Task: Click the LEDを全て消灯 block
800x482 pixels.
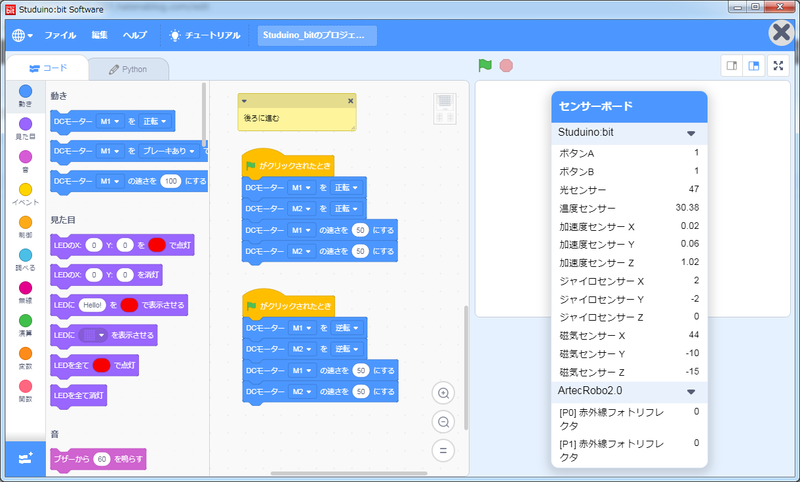Action: point(79,396)
